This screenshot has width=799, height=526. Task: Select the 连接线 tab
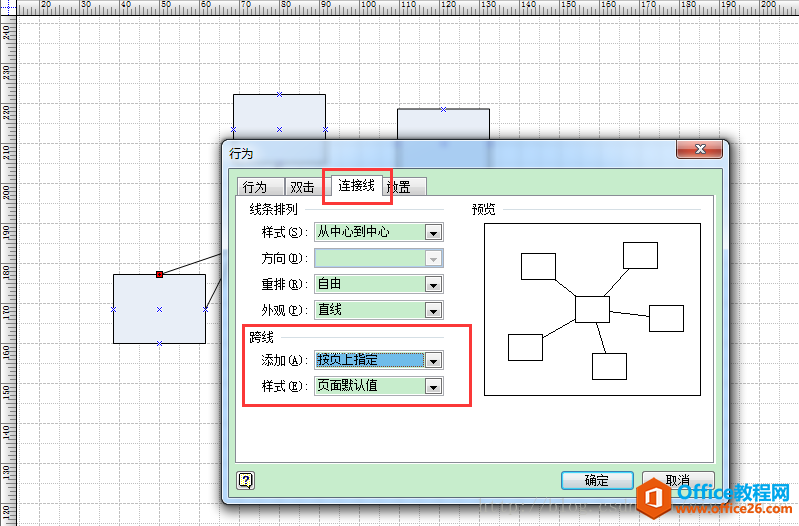(357, 186)
